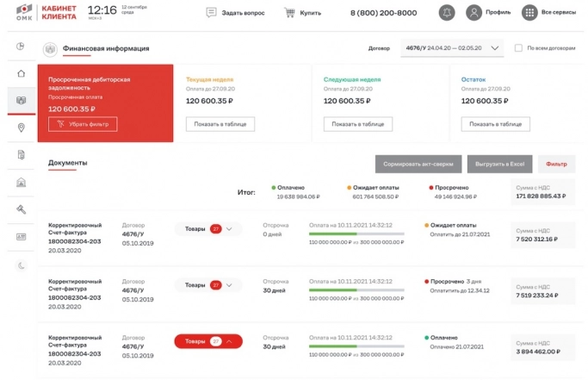Open the gavel auction sidebar icon
The width and height of the screenshot is (588, 380).
[21, 209]
